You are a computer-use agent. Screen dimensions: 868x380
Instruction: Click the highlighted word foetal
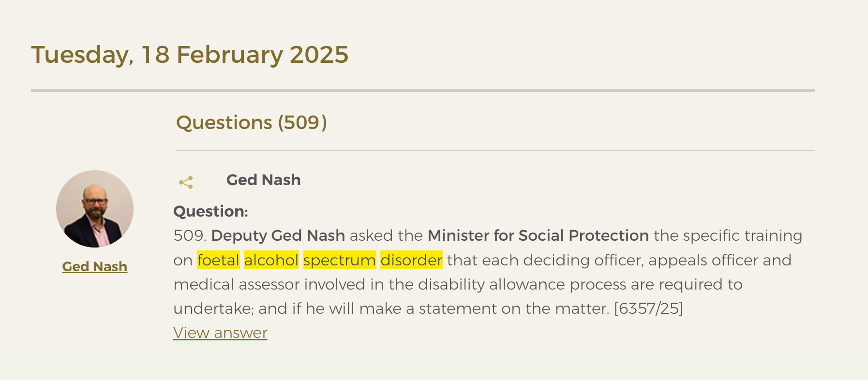click(x=218, y=260)
